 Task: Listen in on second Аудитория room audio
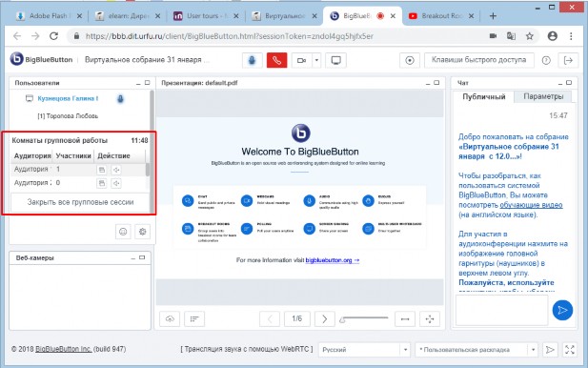[x=116, y=183]
